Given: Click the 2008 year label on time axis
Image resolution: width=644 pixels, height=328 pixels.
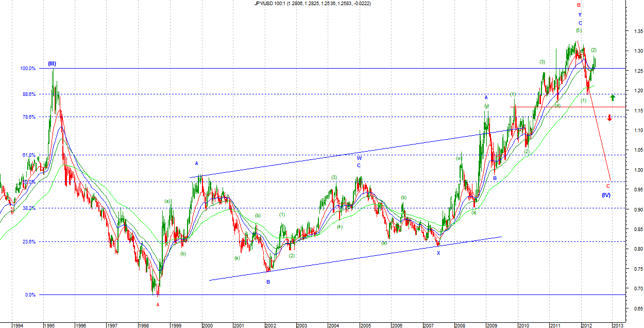Looking at the screenshot, I should click(x=461, y=326).
